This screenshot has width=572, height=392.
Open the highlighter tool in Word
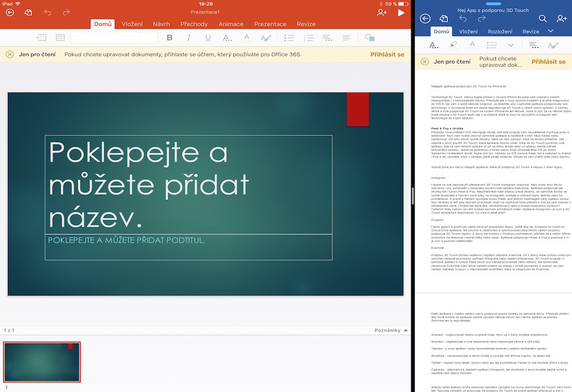click(x=453, y=45)
